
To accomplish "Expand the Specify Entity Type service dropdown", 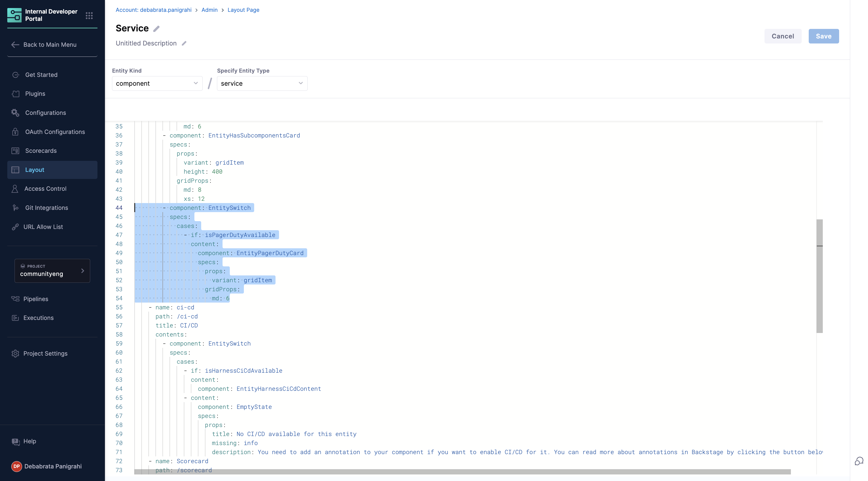I will tap(262, 83).
